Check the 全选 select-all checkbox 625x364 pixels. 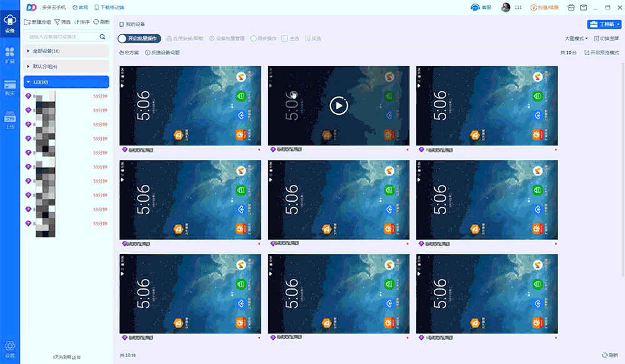pos(290,39)
